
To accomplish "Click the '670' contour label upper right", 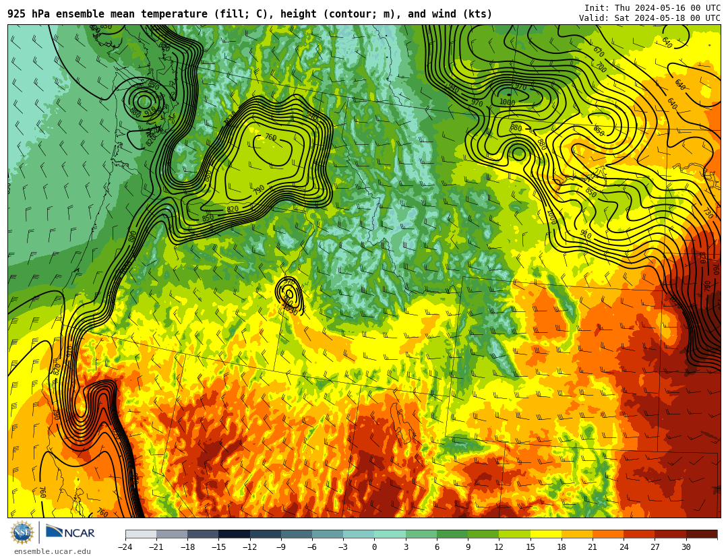I will [599, 51].
